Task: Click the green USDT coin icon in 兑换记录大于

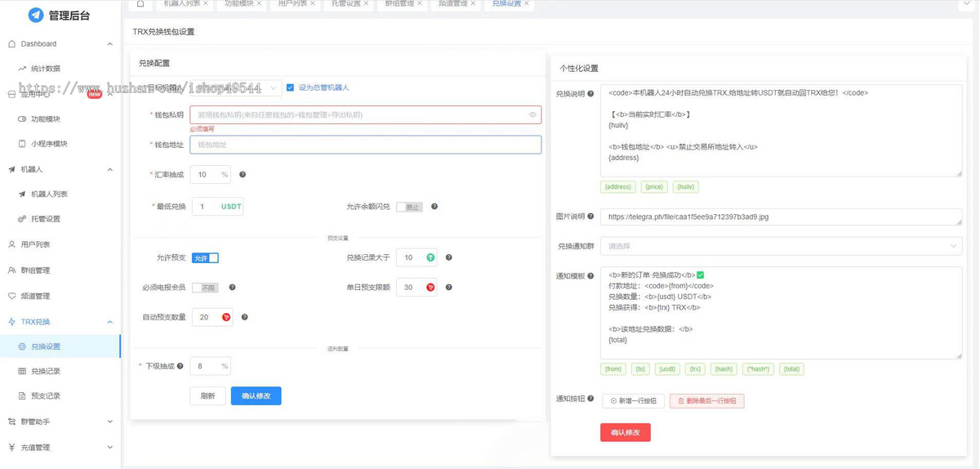Action: click(x=430, y=257)
